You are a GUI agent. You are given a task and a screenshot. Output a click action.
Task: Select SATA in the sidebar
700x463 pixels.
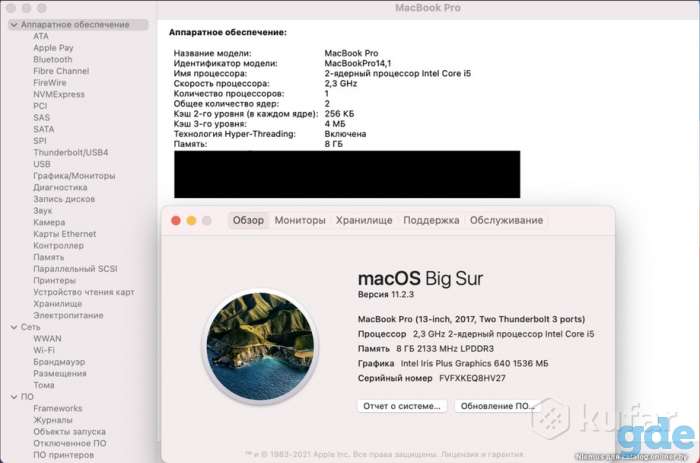point(43,129)
